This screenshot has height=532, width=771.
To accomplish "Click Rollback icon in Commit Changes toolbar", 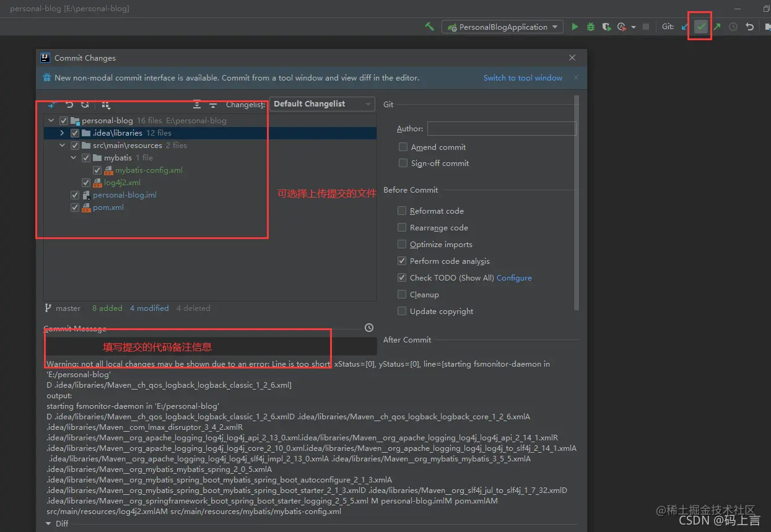I will [x=69, y=105].
